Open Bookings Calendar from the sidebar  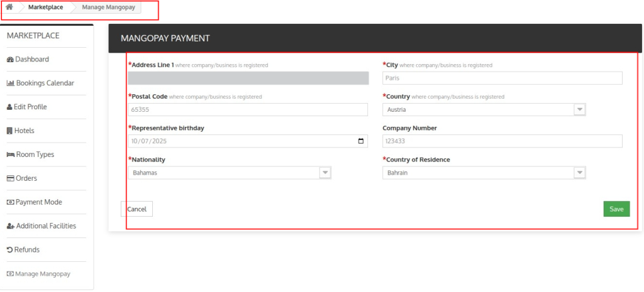[47, 84]
